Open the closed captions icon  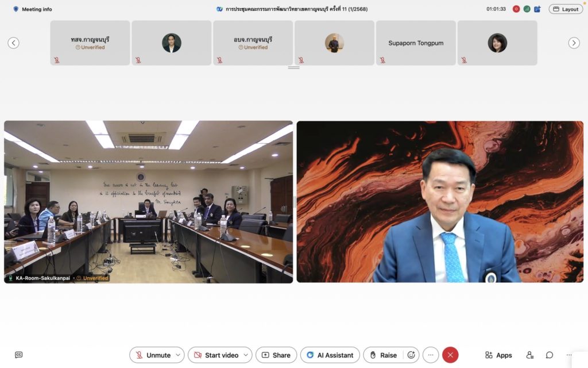coord(18,355)
